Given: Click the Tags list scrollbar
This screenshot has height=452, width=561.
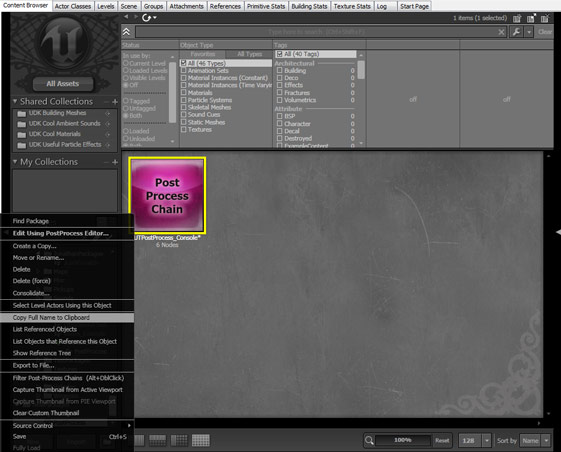Looking at the screenshot, I should pyautogui.click(x=361, y=70).
